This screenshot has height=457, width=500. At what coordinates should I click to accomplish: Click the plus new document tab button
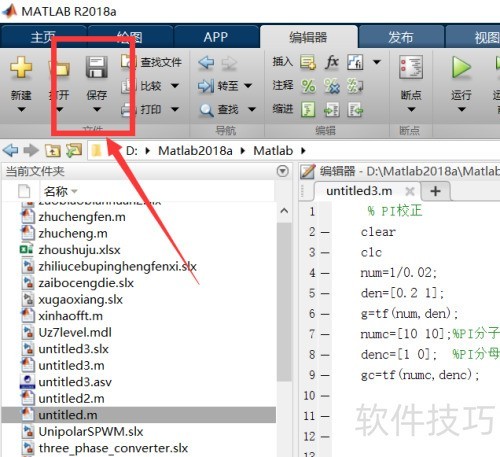click(x=435, y=191)
